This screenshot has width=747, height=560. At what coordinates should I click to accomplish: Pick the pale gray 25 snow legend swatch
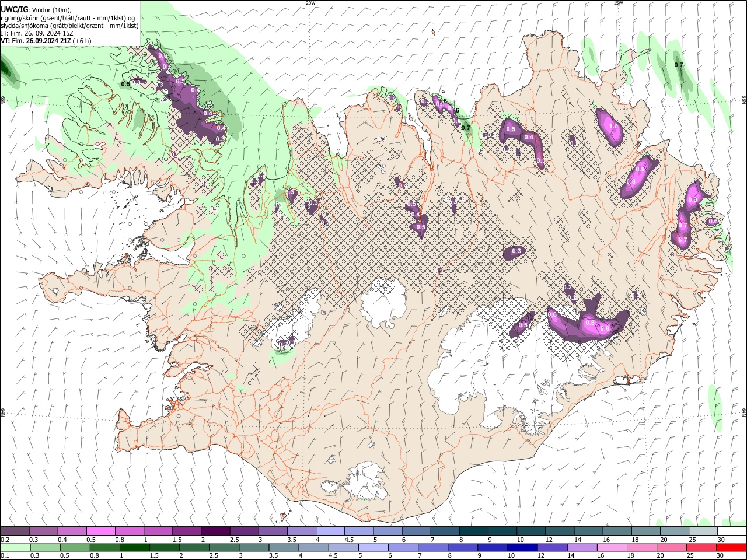click(x=703, y=531)
